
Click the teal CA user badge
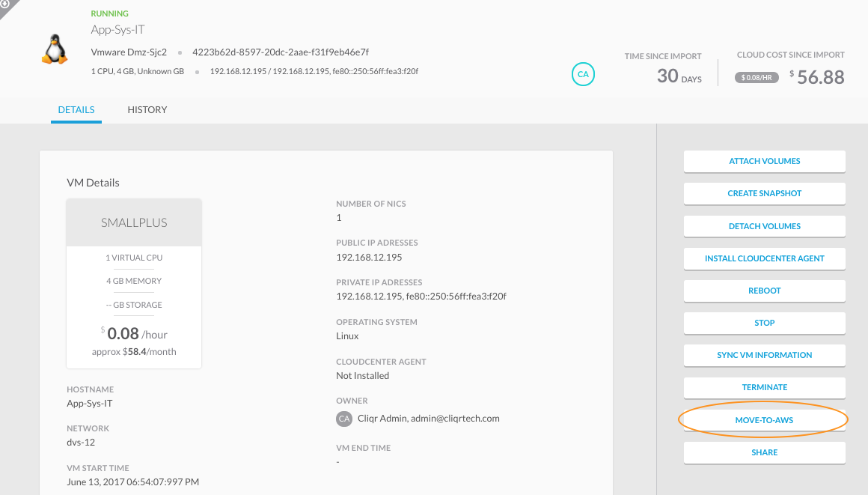point(583,74)
